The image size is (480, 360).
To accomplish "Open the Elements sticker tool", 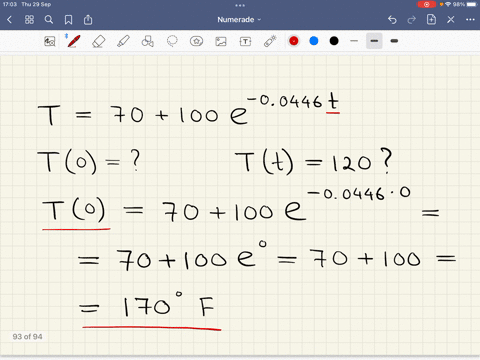I will pyautogui.click(x=196, y=41).
